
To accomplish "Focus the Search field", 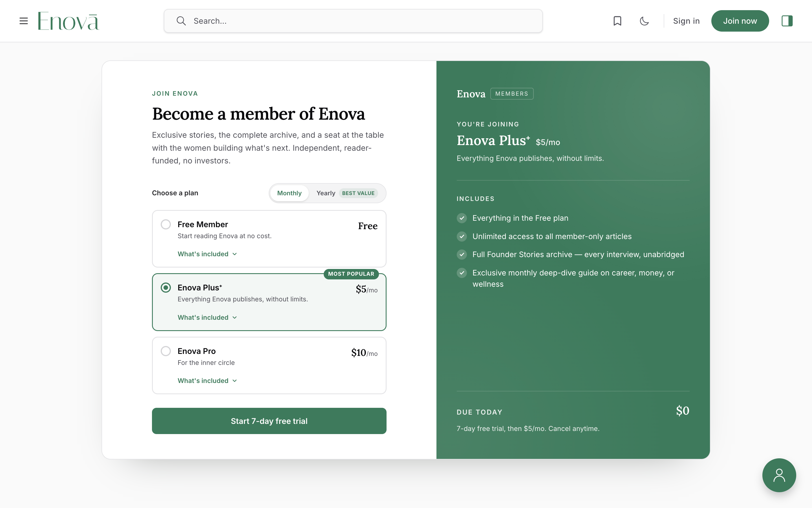I will pos(353,21).
